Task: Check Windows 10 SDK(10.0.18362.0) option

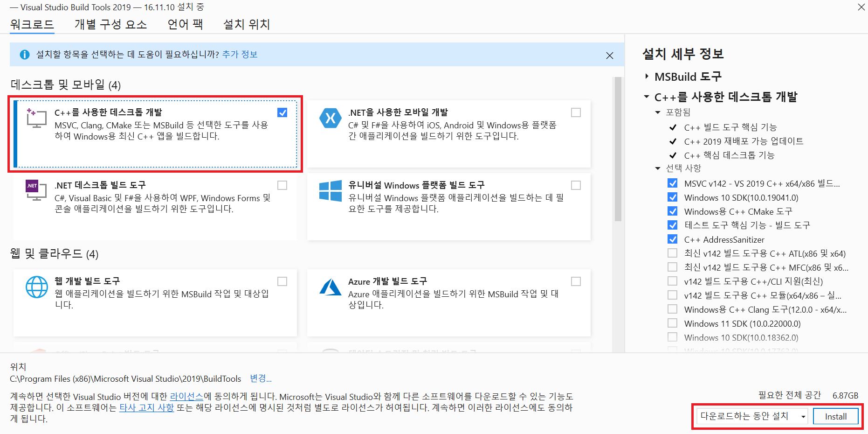Action: [672, 337]
